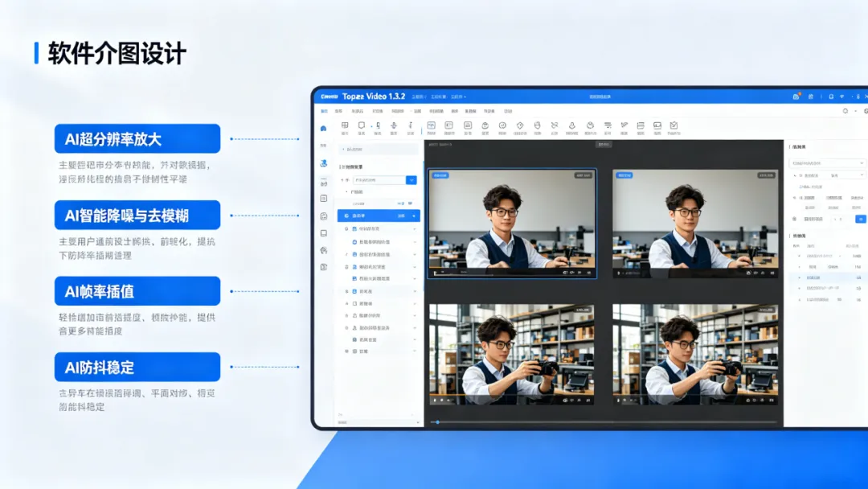Click the clipboard checkmark toolbar icon
The width and height of the screenshot is (868, 489).
[674, 125]
